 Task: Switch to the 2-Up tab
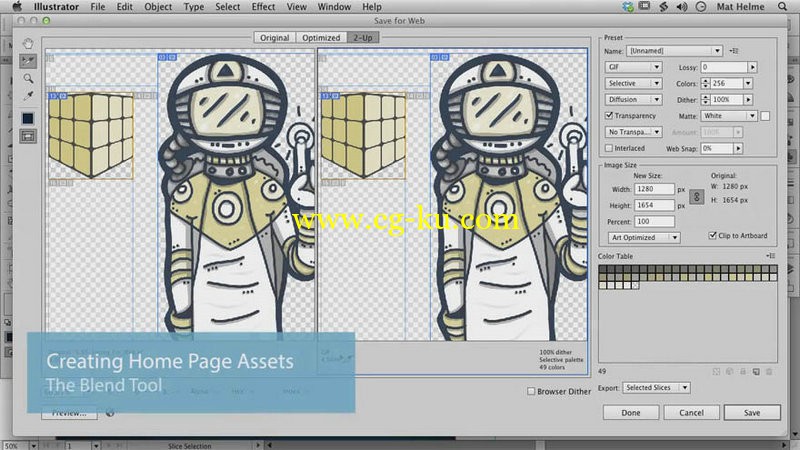(x=363, y=37)
